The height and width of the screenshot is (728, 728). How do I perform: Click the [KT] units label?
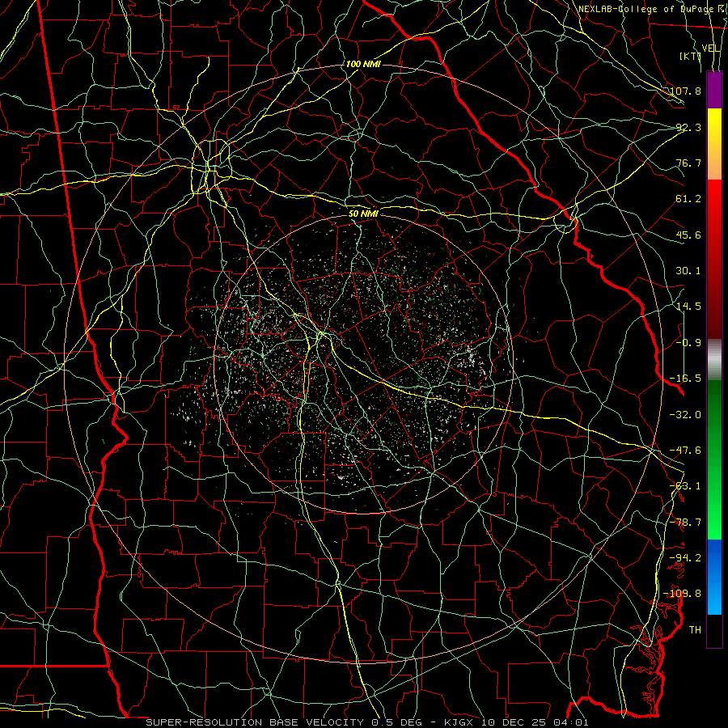point(691,56)
